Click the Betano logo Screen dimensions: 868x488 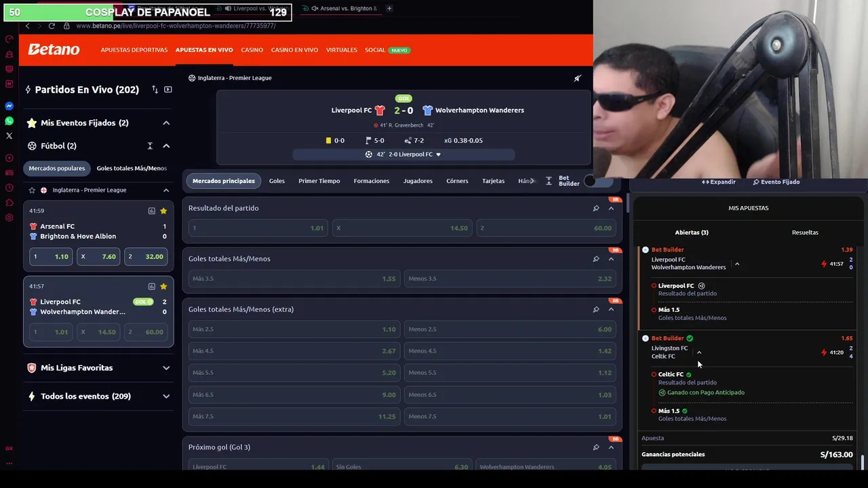(x=54, y=49)
